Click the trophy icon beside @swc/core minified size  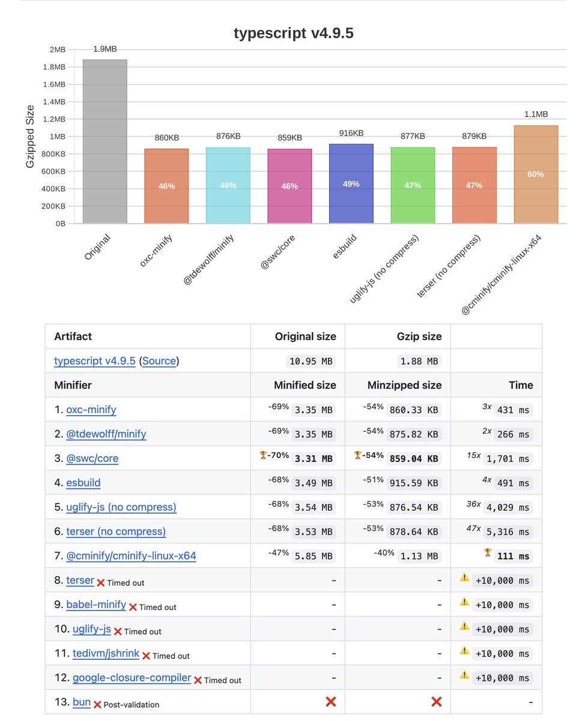(x=262, y=455)
